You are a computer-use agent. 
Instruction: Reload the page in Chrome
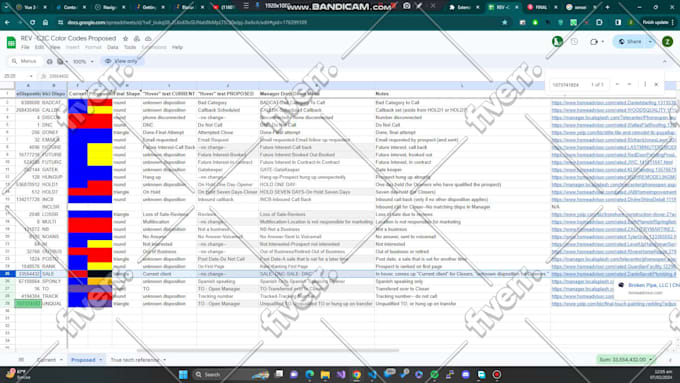click(33, 23)
